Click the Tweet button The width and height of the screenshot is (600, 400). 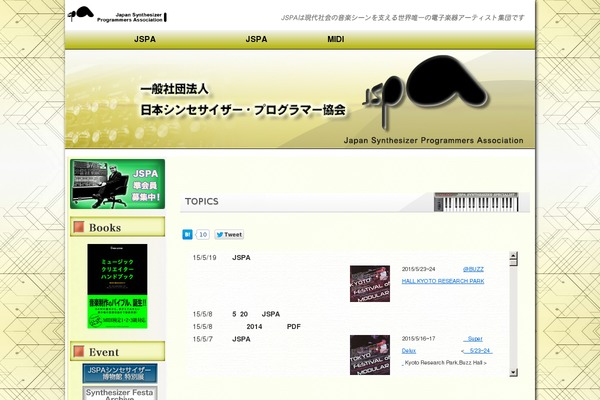click(x=229, y=234)
